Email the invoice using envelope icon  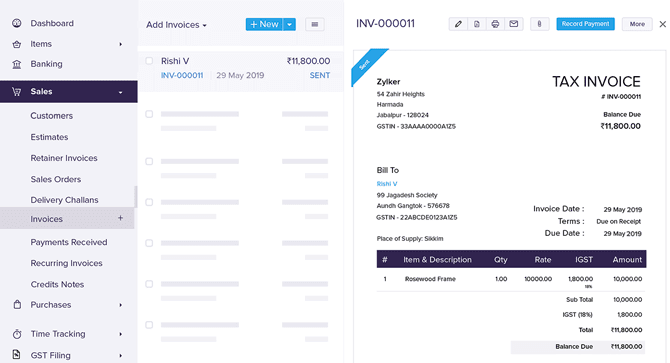514,24
